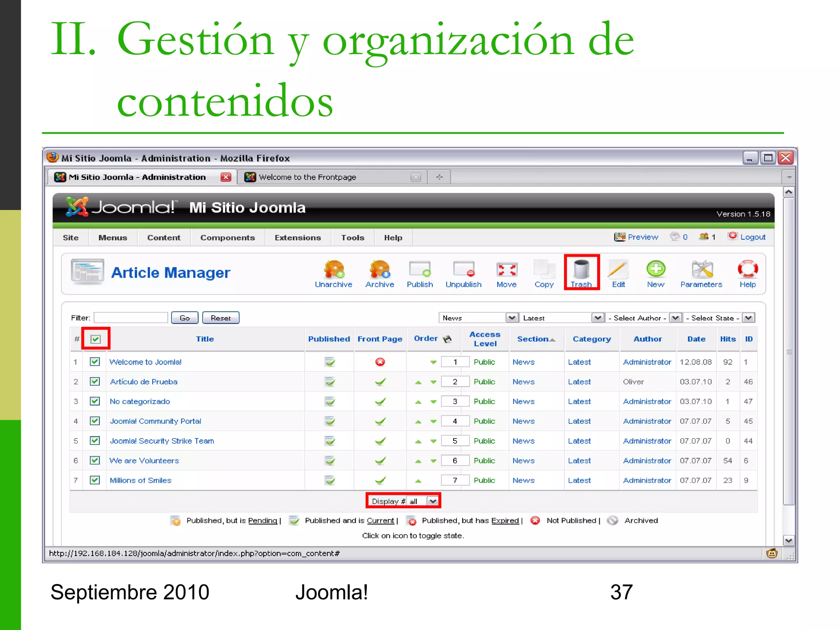Open the Joomla! Community Portal article
840x630 pixels.
pyautogui.click(x=155, y=421)
